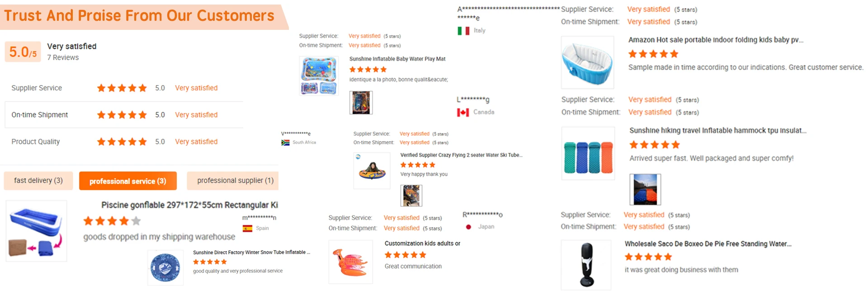Click the Italy flag icon
Image resolution: width=868 pixels, height=294 pixels.
pyautogui.click(x=463, y=31)
